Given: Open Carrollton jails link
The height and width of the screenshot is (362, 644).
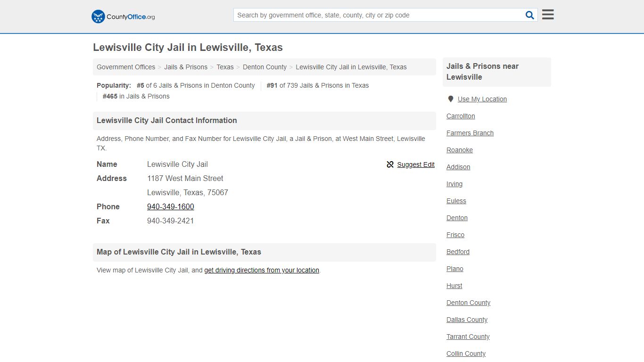Looking at the screenshot, I should tap(461, 116).
